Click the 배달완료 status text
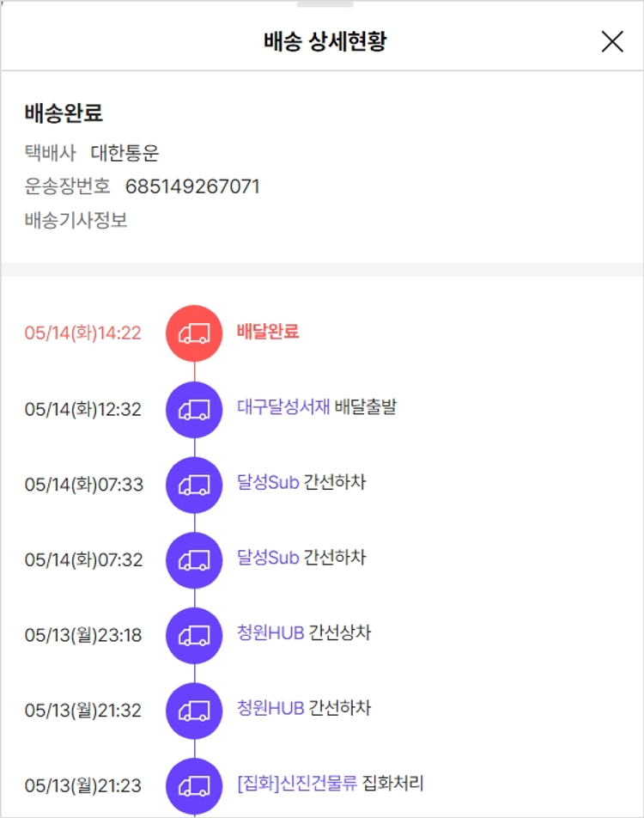Screen dimensions: 644x818 pos(268,332)
